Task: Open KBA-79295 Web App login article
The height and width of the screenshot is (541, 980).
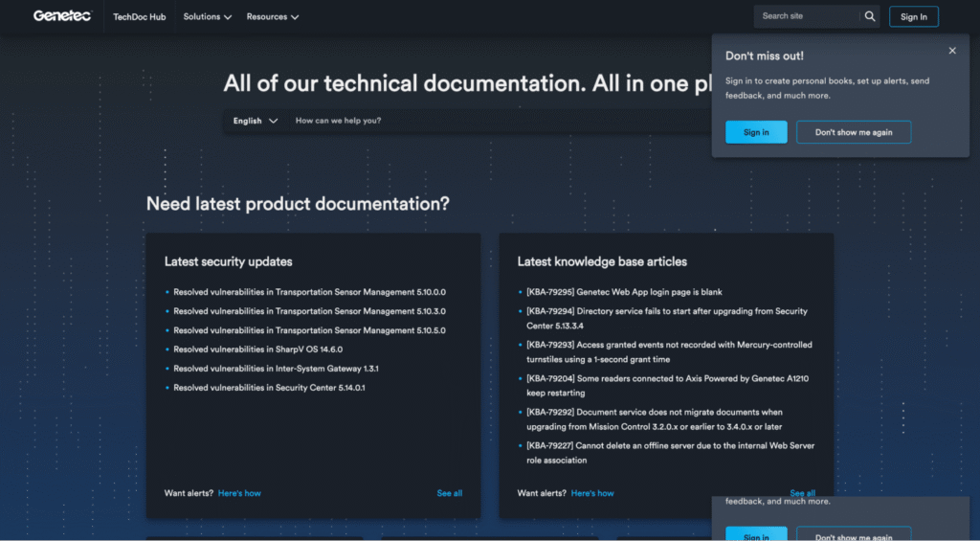Action: [624, 292]
